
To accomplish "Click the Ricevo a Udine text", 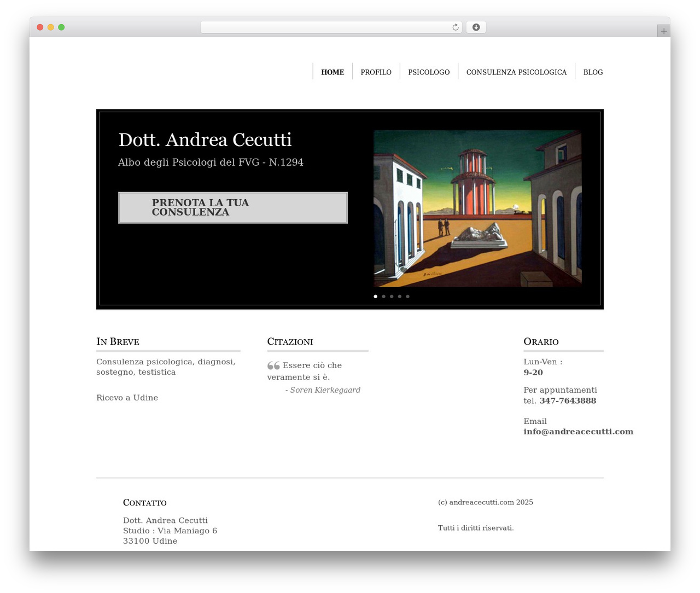I will pyautogui.click(x=127, y=398).
